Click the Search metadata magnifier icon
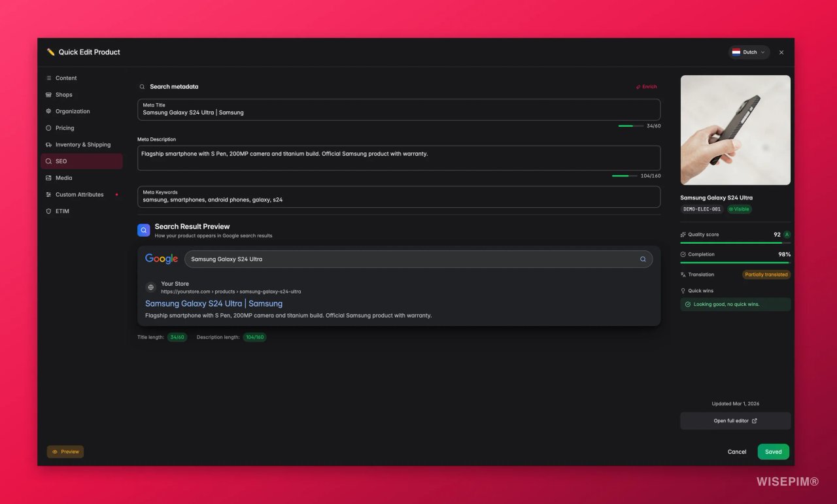 tap(142, 87)
